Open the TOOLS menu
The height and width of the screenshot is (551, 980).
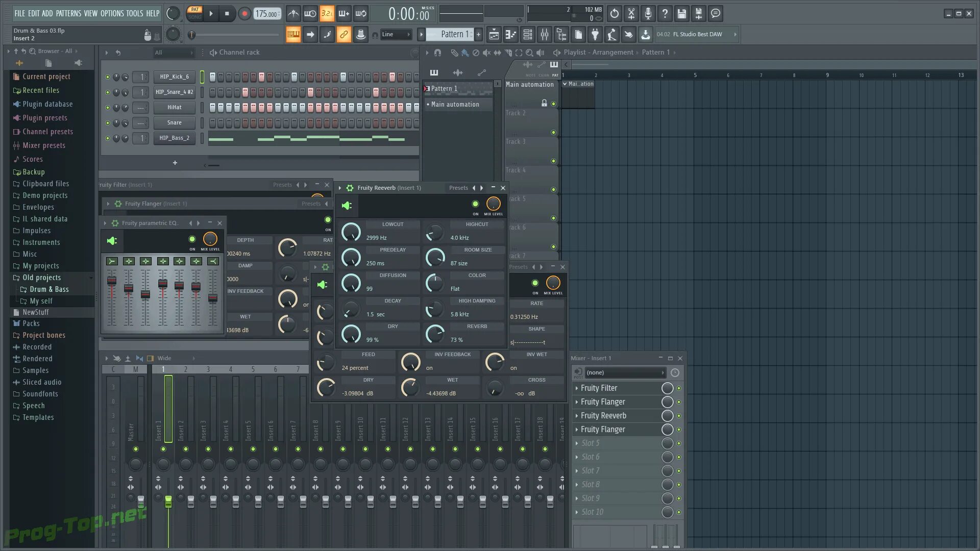click(135, 13)
